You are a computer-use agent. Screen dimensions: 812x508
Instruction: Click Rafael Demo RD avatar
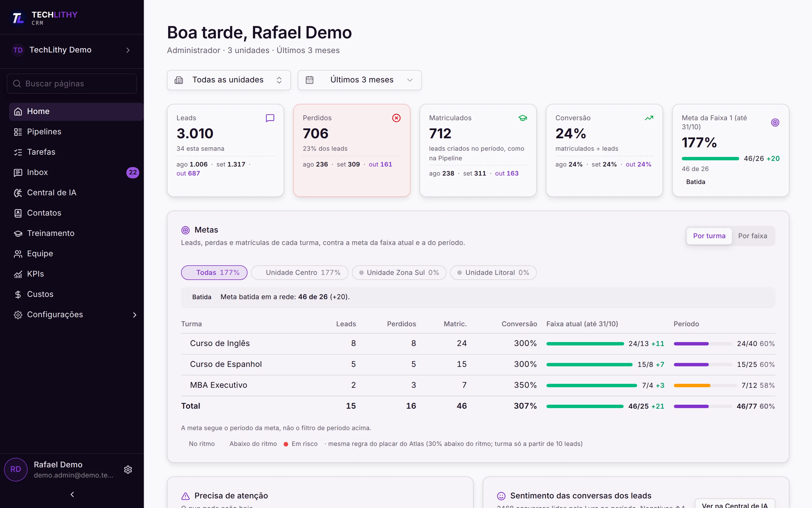point(16,469)
